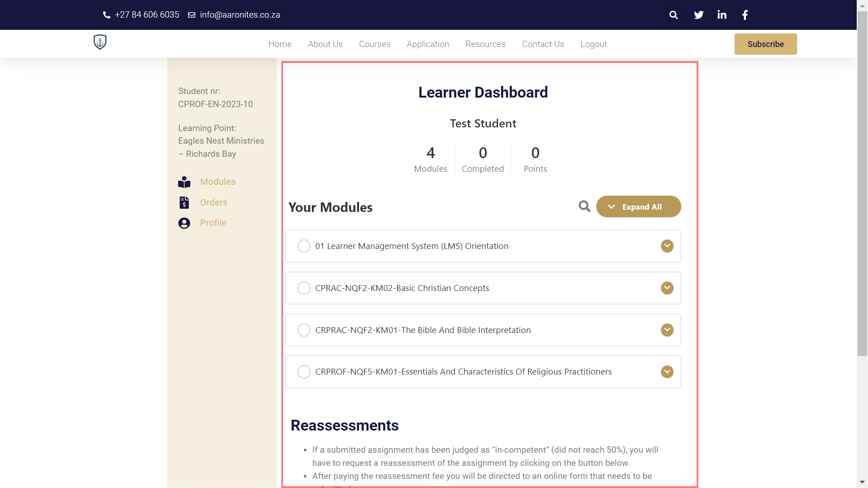The height and width of the screenshot is (488, 868).
Task: Click the Modules reading-book icon
Action: [x=184, y=182]
